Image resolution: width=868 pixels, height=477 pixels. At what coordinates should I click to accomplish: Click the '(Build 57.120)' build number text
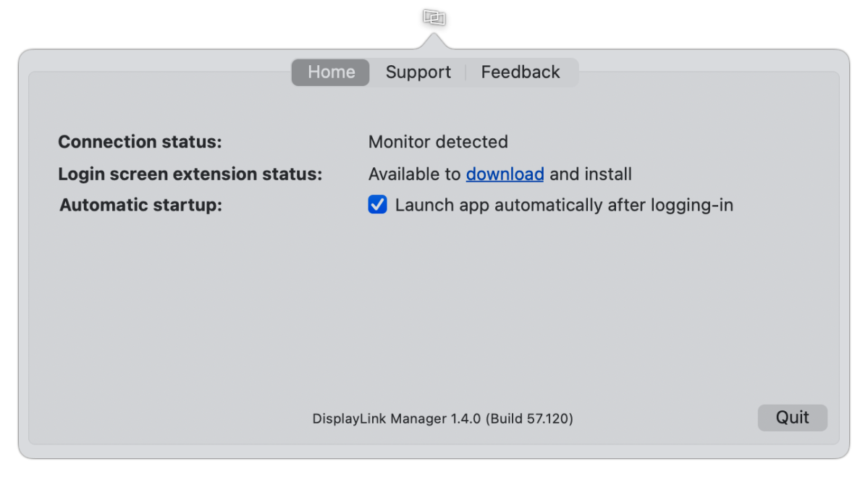pos(529,419)
